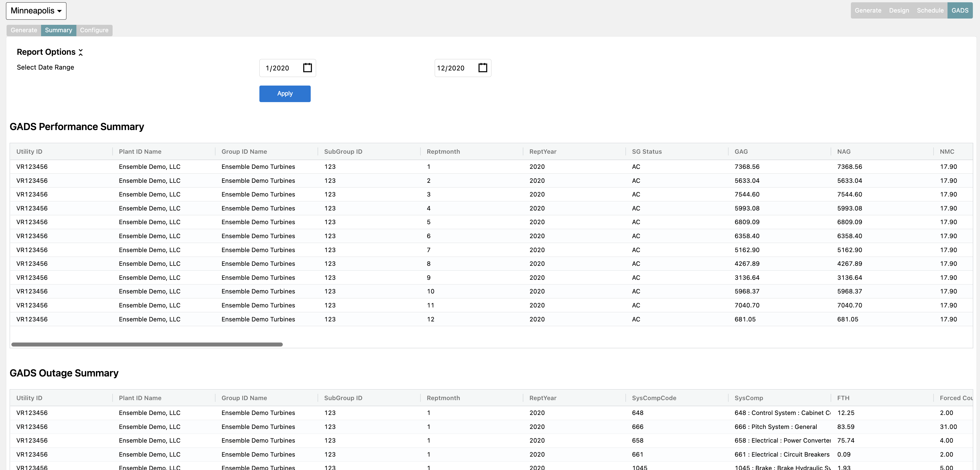The image size is (980, 470).
Task: Select Generate in the top-right navigation
Action: click(x=868, y=11)
